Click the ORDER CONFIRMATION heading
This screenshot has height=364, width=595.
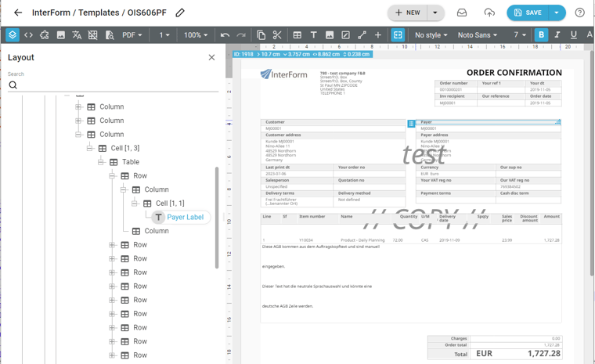(x=514, y=73)
